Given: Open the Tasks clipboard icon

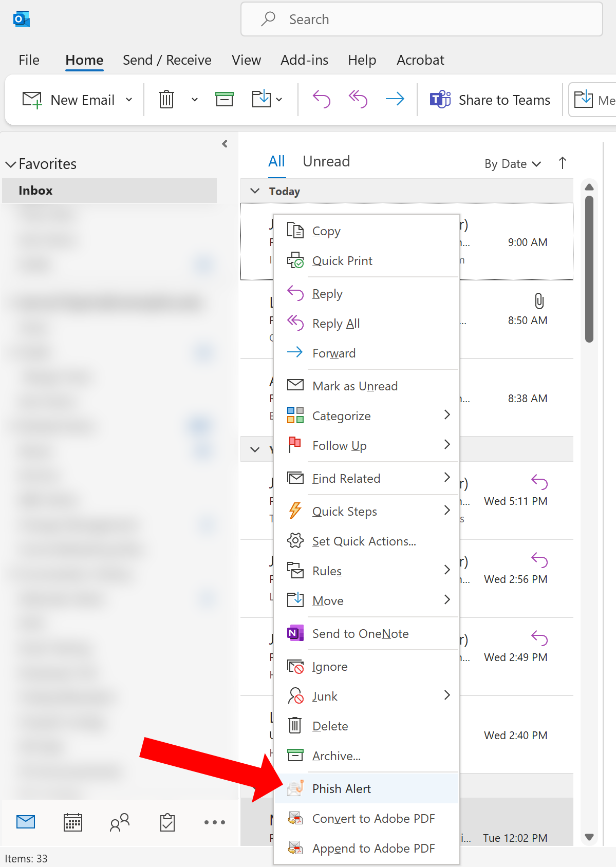Looking at the screenshot, I should pyautogui.click(x=167, y=822).
